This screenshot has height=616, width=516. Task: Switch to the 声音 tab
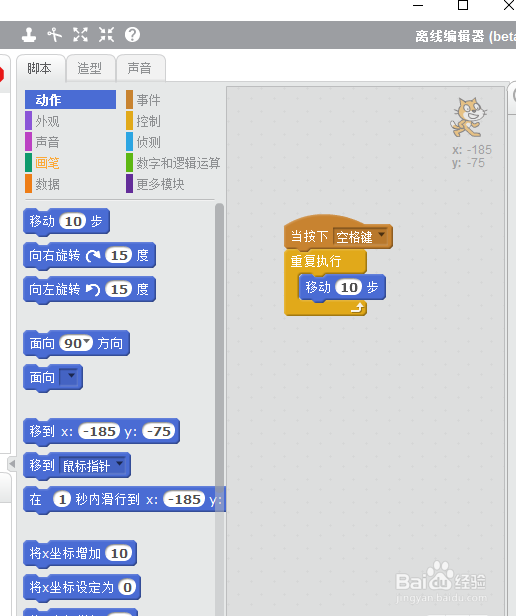(140, 68)
